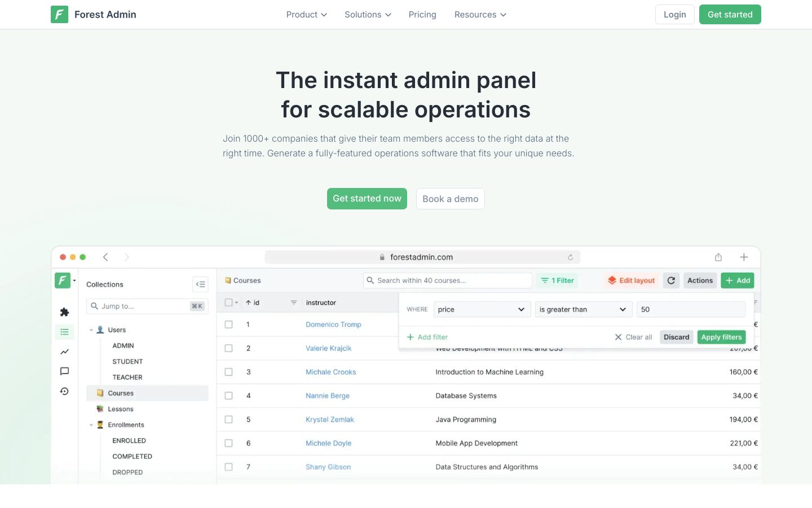Select ADMIN segment under Users

[x=123, y=346]
